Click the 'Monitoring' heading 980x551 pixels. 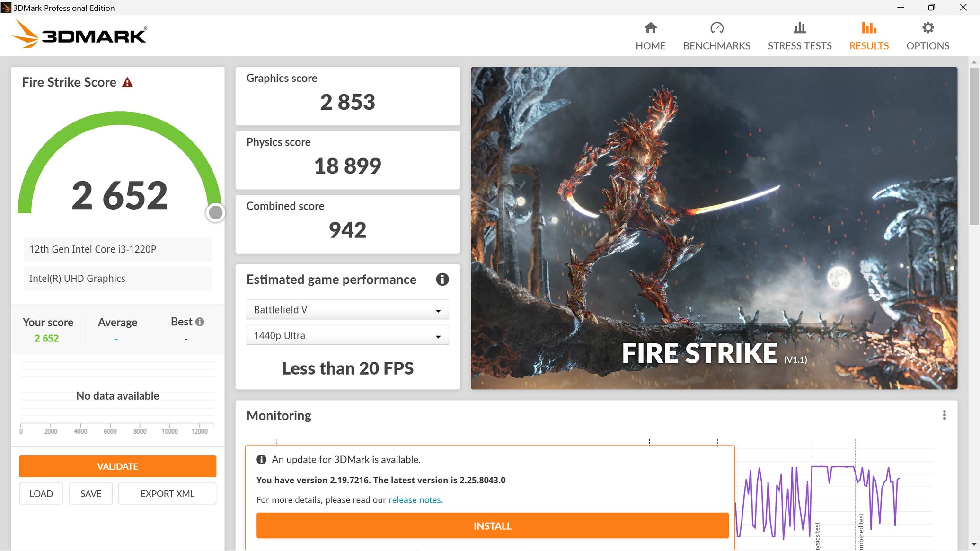click(x=279, y=416)
